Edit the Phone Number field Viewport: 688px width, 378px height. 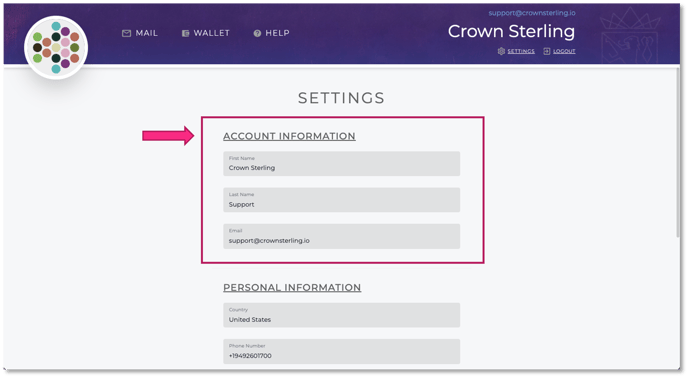[x=341, y=351]
